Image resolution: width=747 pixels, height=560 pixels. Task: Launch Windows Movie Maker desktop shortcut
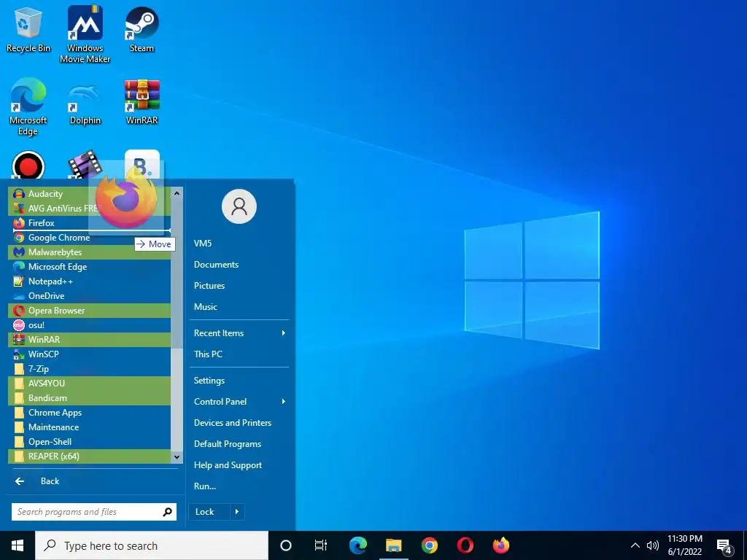click(x=85, y=34)
